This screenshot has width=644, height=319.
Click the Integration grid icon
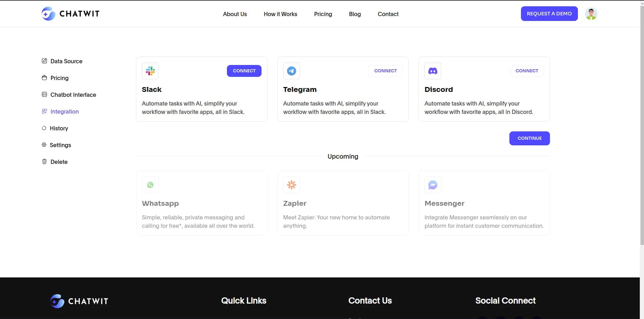[x=44, y=111]
